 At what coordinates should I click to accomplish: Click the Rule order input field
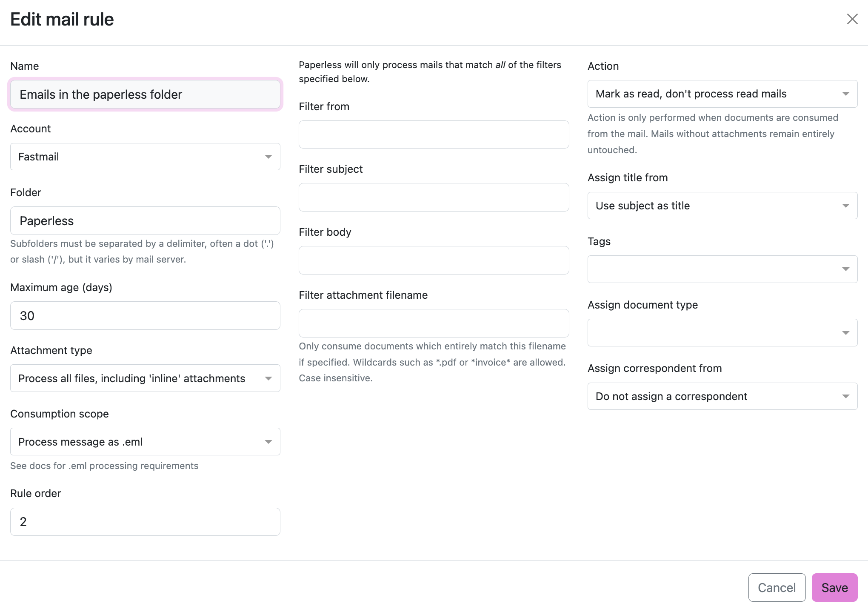click(145, 522)
